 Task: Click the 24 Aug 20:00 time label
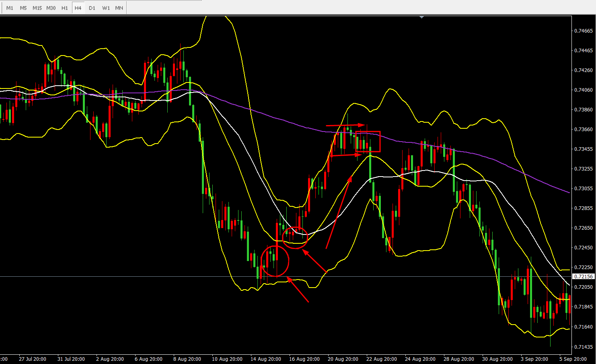point(420,359)
